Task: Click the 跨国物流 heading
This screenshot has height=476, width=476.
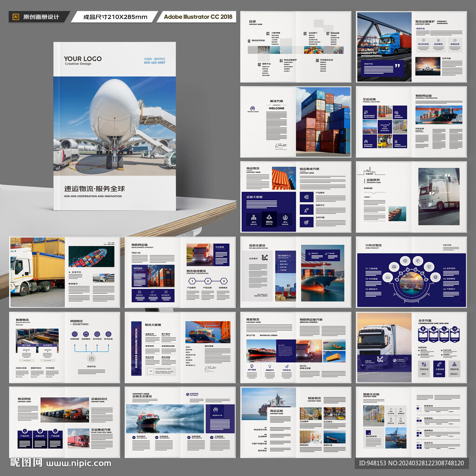Action: (x=77, y=321)
